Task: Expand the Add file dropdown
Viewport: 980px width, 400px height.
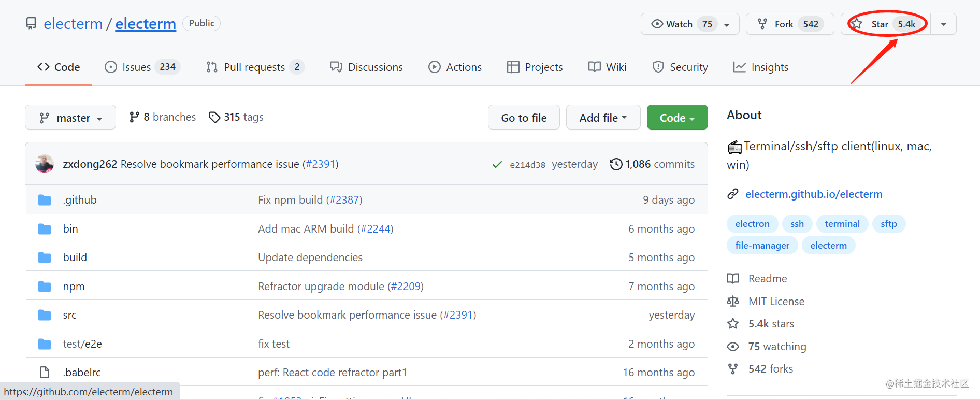Action: click(x=603, y=118)
